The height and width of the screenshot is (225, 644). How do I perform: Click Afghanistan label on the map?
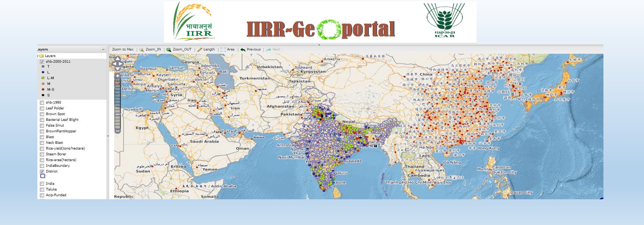click(280, 107)
